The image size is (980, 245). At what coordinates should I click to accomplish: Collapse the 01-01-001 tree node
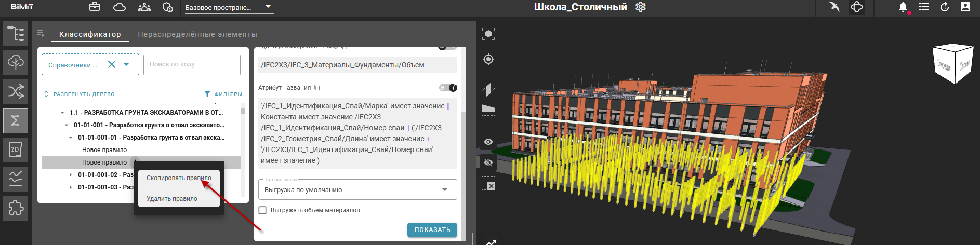[x=67, y=125]
